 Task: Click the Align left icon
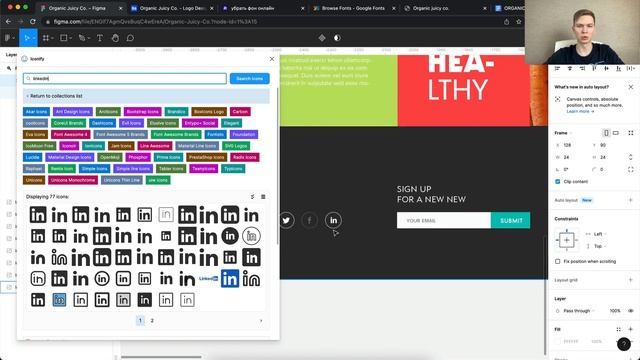[x=557, y=69]
